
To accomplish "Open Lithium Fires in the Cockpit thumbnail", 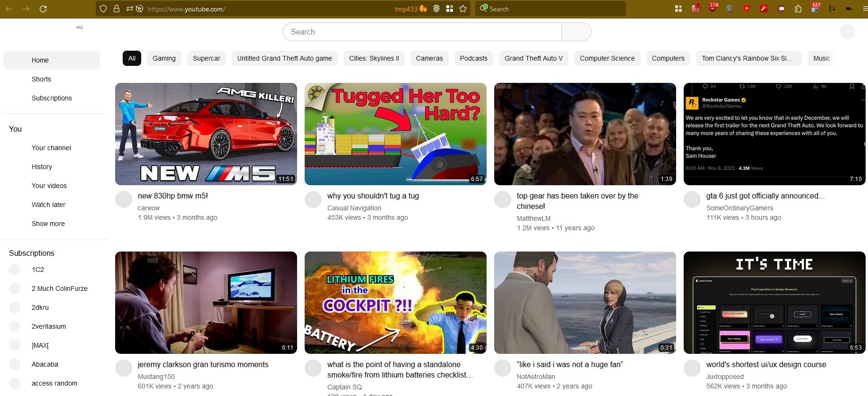I will [x=396, y=303].
